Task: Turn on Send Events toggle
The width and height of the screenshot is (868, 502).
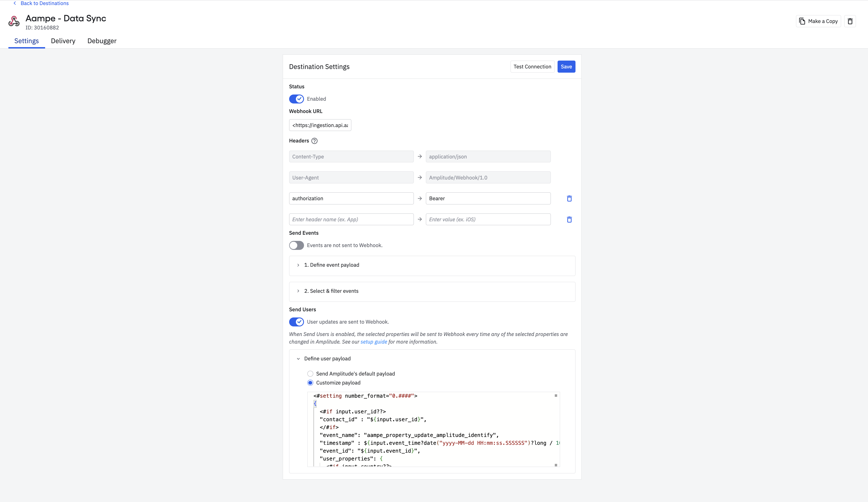Action: [x=296, y=245]
